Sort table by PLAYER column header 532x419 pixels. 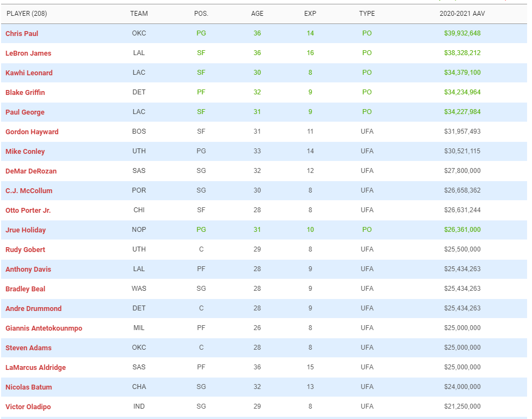[x=26, y=14]
